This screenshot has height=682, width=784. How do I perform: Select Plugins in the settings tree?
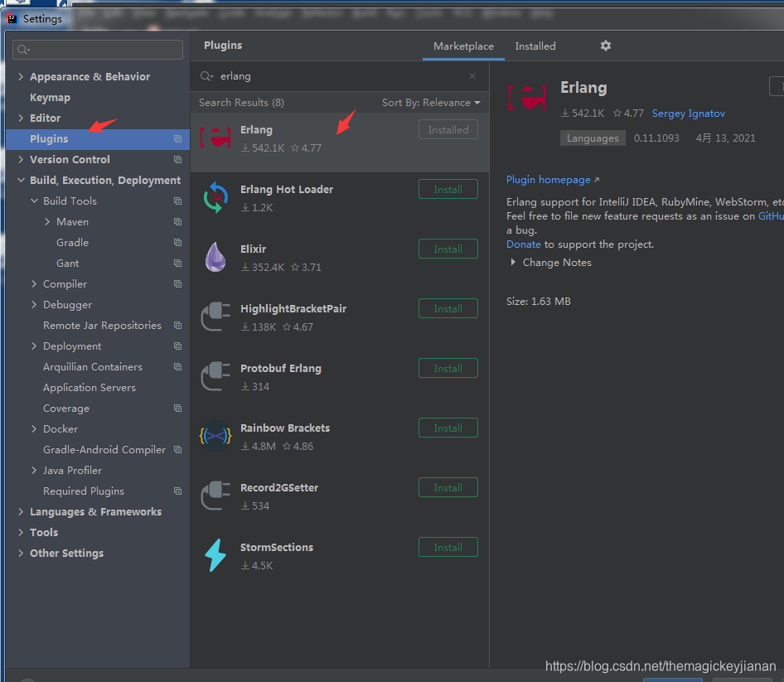[x=98, y=139]
